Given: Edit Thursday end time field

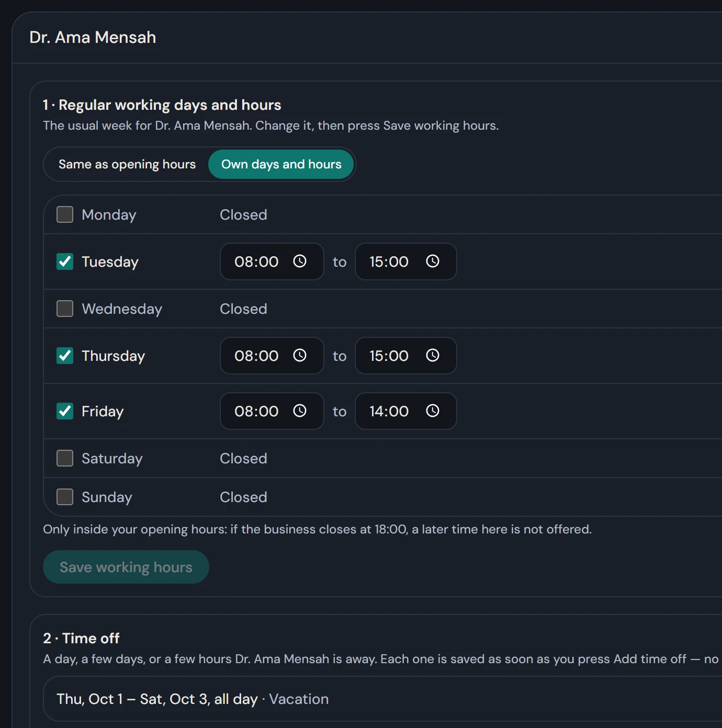Looking at the screenshot, I should point(406,356).
